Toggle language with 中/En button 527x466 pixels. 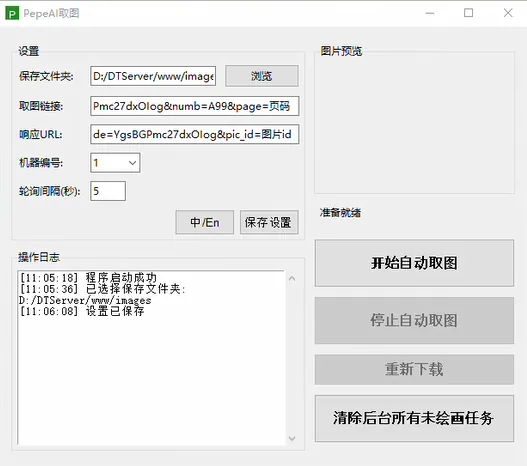204,222
